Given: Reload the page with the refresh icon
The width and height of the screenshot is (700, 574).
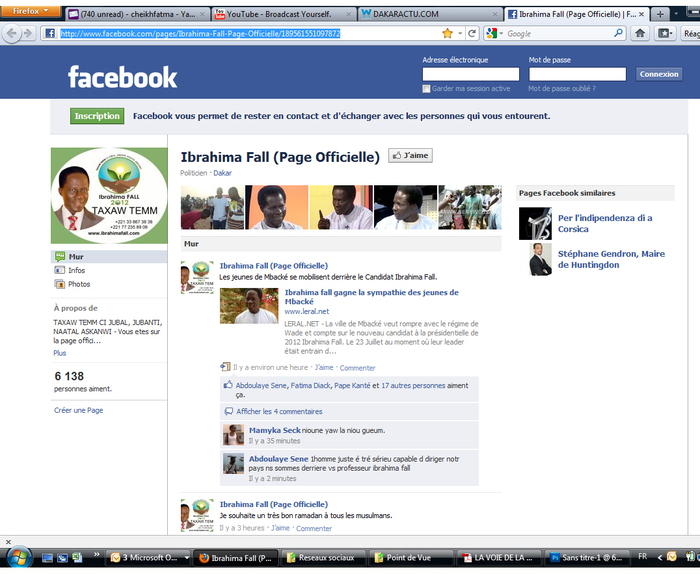Looking at the screenshot, I should click(x=472, y=33).
